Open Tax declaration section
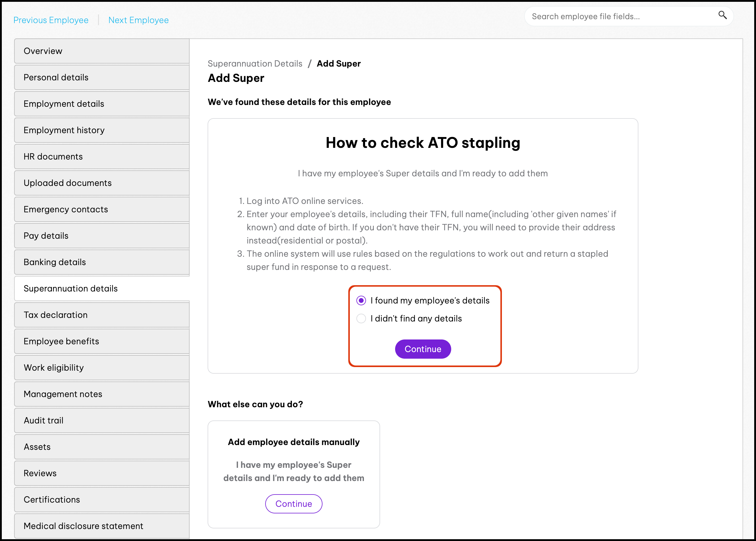 (x=102, y=315)
